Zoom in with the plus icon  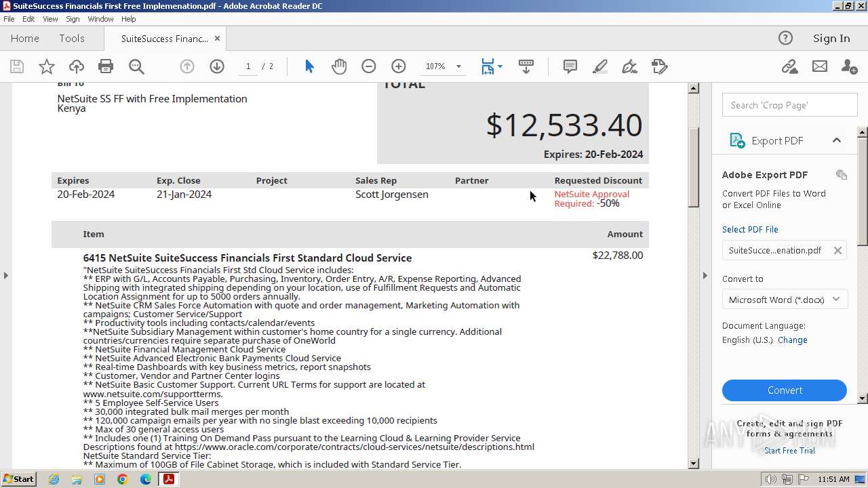tap(399, 66)
